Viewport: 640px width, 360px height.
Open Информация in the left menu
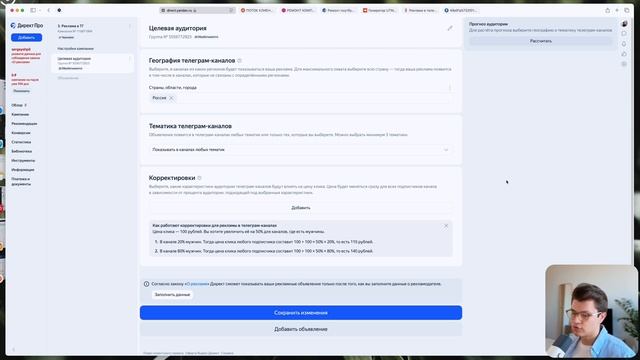(23, 170)
